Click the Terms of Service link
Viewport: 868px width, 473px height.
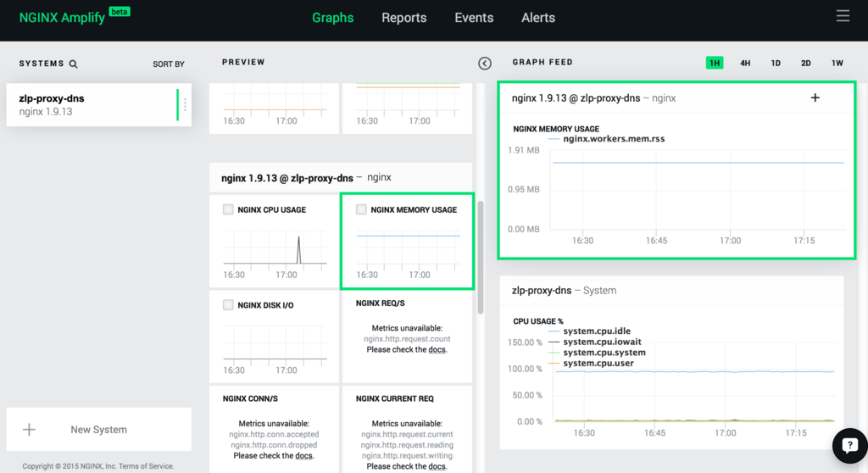[146, 466]
